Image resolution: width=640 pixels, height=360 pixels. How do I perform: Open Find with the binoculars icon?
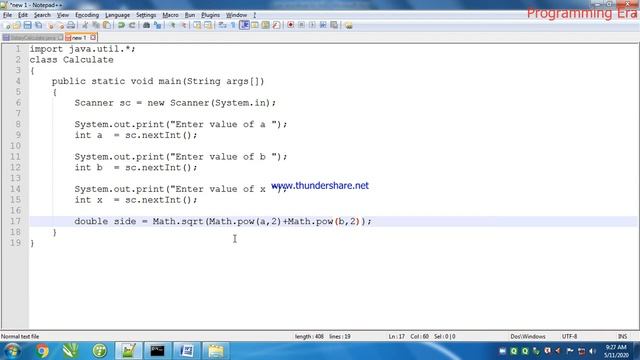(x=146, y=25)
